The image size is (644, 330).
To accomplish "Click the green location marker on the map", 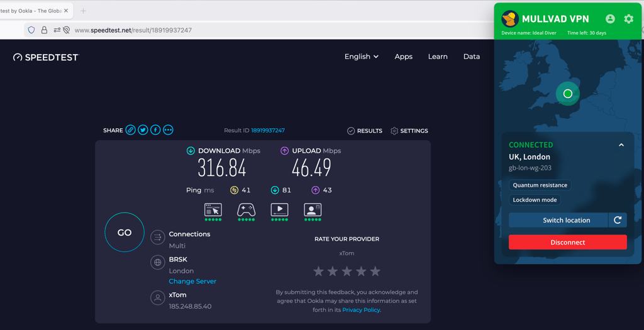I will click(x=568, y=94).
